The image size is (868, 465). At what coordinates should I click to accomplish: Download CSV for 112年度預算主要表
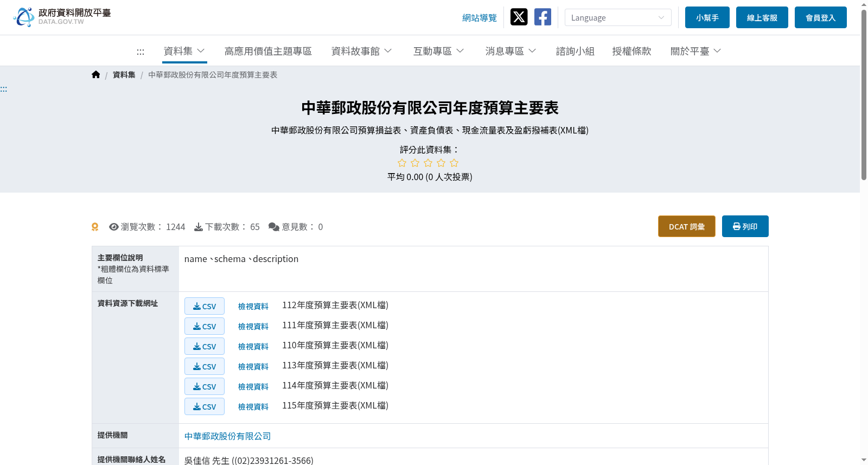coord(205,306)
